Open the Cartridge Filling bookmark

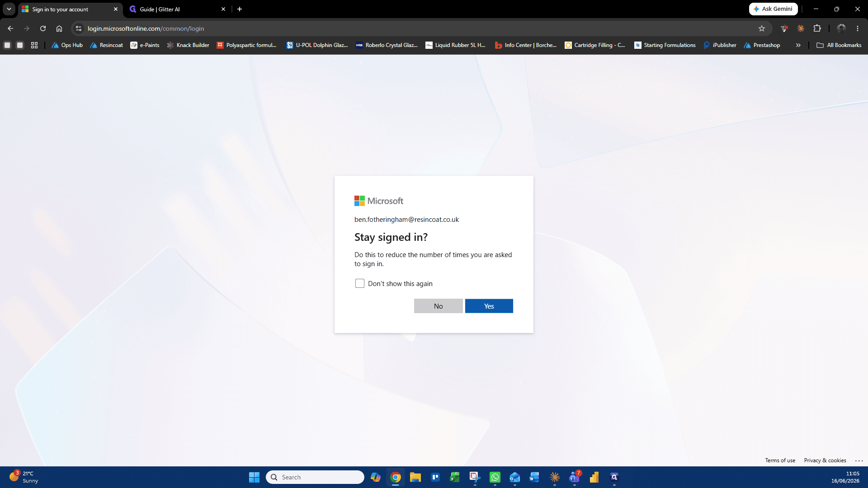click(595, 45)
